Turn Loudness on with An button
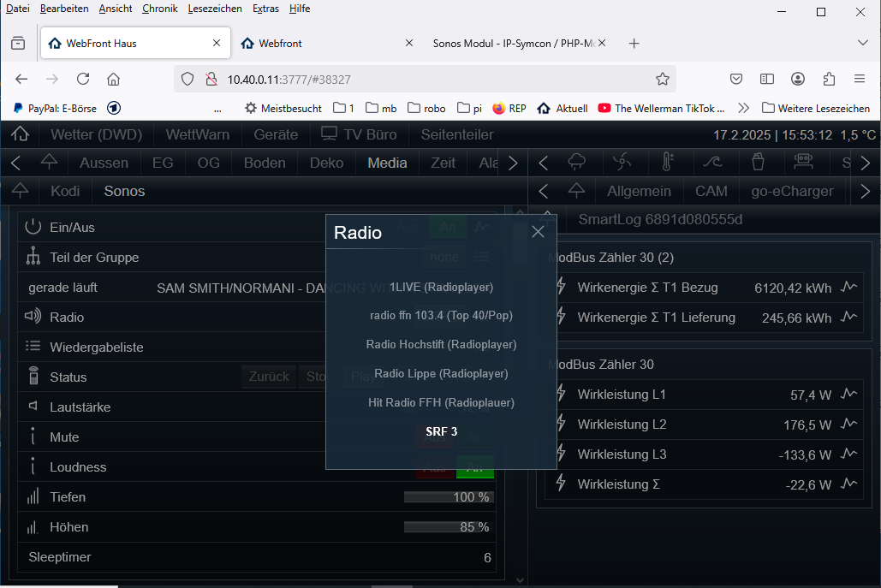The height and width of the screenshot is (588, 881). point(475,467)
